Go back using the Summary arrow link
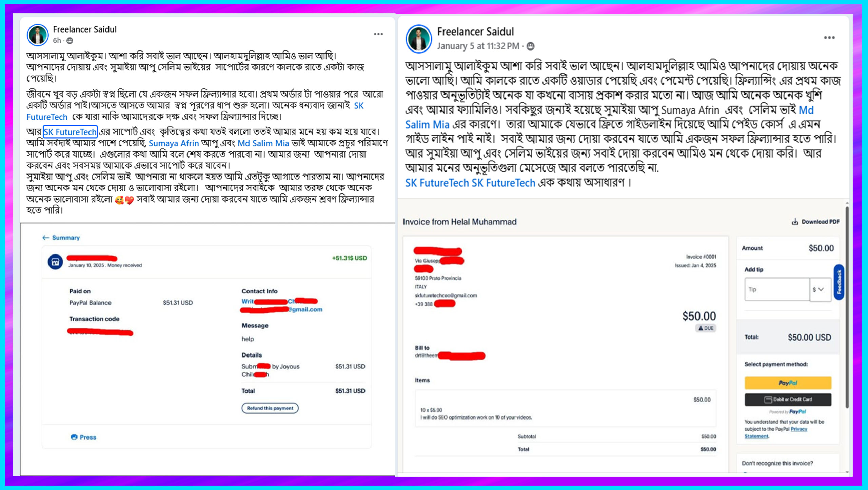The image size is (868, 490). pos(61,238)
